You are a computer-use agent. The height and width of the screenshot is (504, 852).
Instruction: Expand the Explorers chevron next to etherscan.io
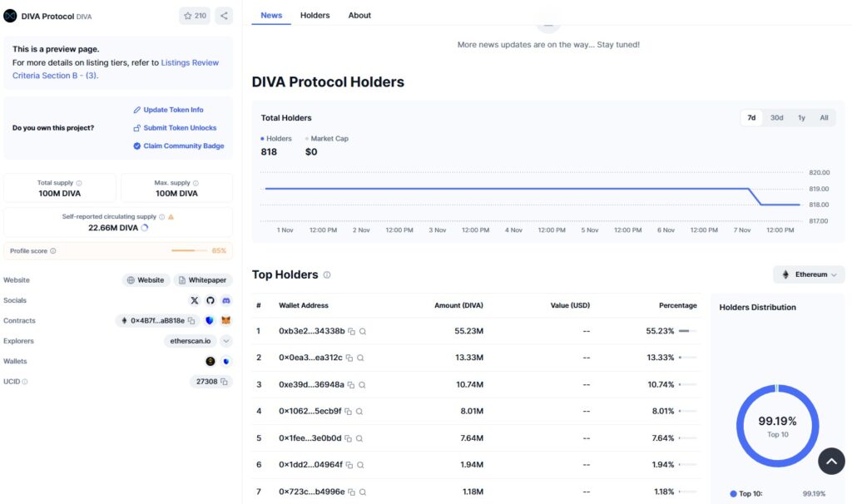tap(226, 341)
